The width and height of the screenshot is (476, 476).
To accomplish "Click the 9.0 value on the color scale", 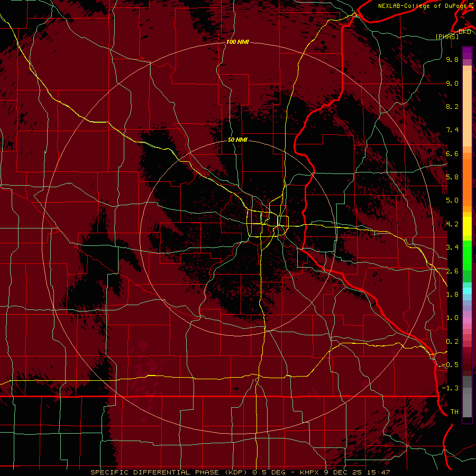I will (x=452, y=83).
